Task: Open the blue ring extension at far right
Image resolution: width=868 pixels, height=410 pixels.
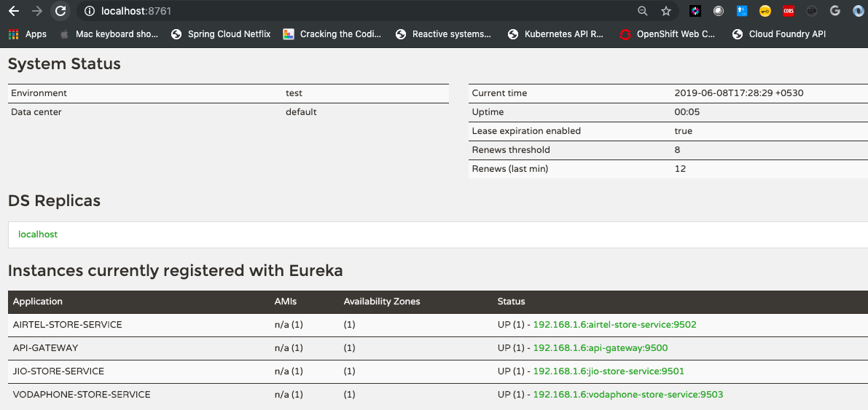Action: point(858,10)
